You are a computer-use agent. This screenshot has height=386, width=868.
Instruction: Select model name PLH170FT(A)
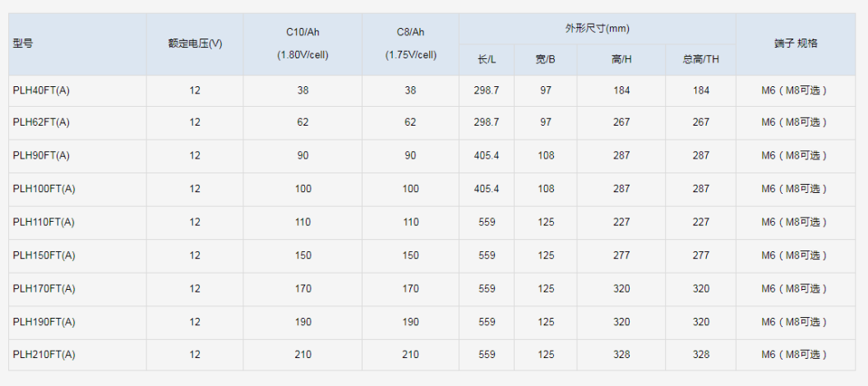pos(44,288)
